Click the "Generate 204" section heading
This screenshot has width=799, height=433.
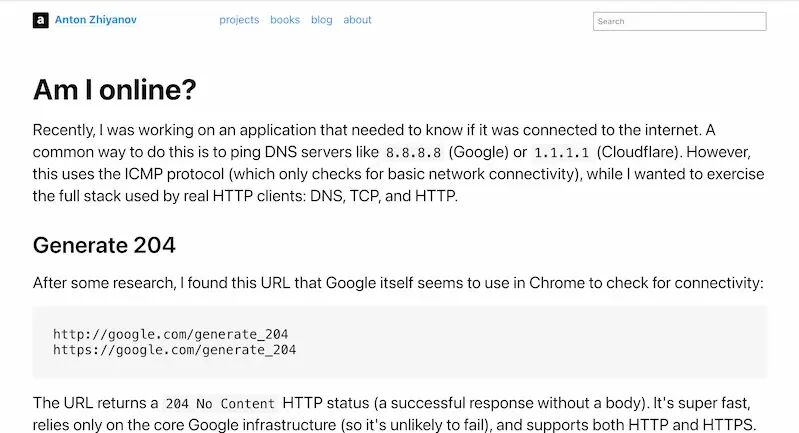pos(104,245)
